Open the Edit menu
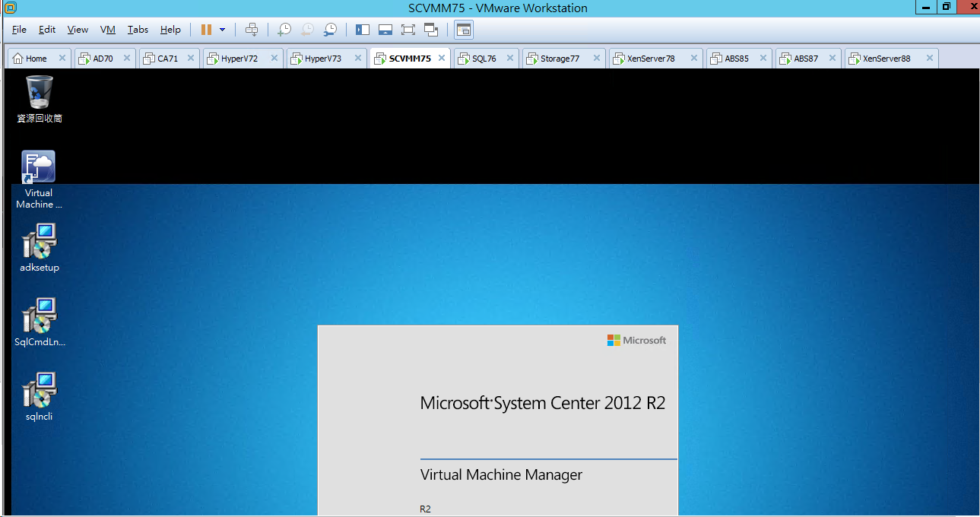Screen dimensions: 980x517 coord(47,30)
